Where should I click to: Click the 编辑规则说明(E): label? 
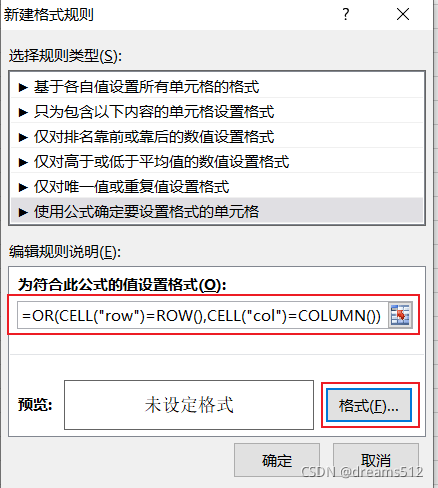tap(65, 252)
